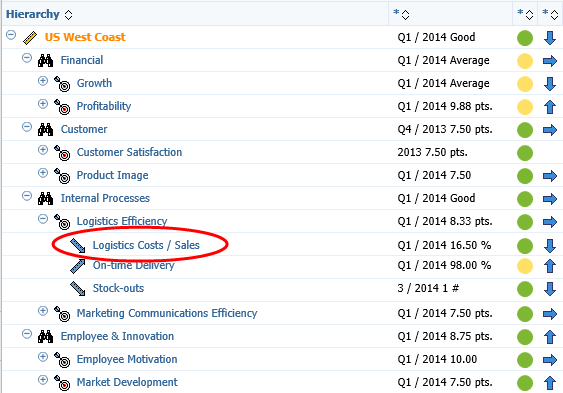Click the value 'Q4 / 2013 7.50 pts.'
Viewport: 563px width, 393px height.
(445, 129)
